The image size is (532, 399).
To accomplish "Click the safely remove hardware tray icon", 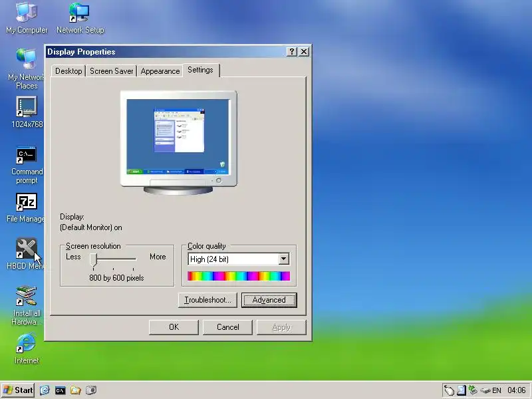I will [485, 390].
